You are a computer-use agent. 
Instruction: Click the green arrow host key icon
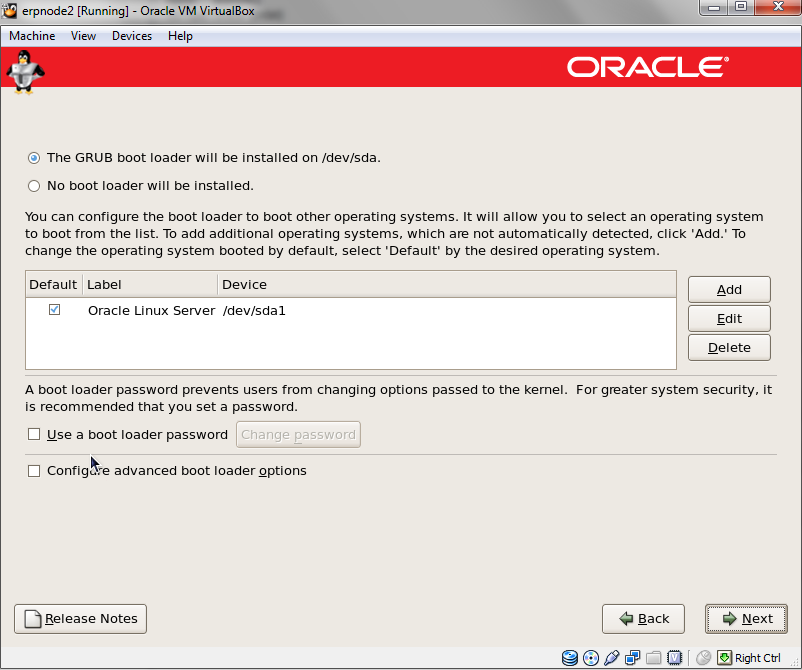click(x=724, y=658)
